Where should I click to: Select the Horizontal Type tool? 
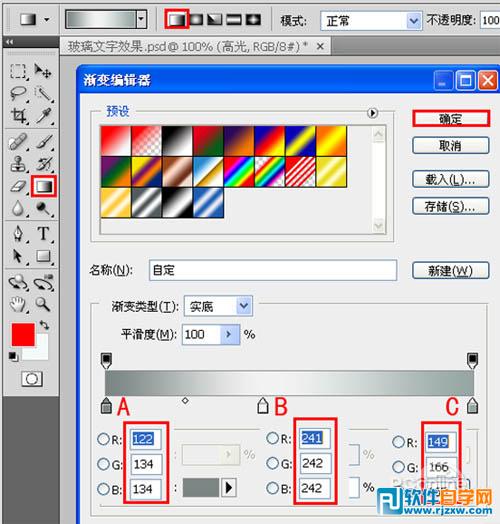[x=43, y=234]
